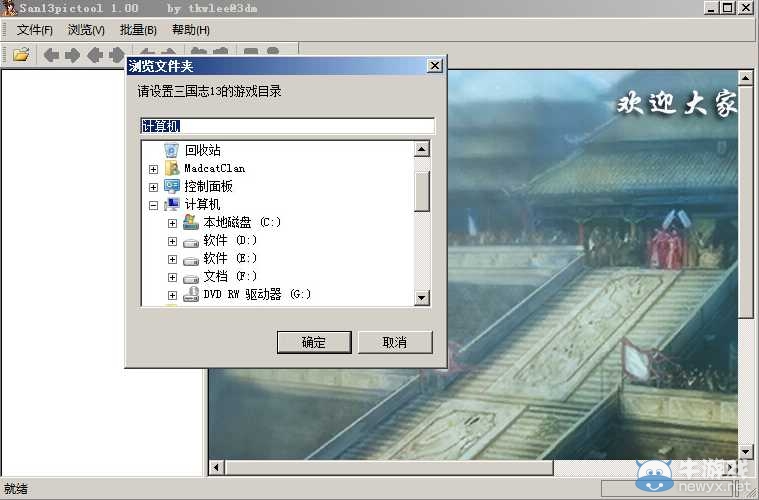Click the folder tree scroll-down arrow
Screen dimensions: 759x500
click(422, 298)
